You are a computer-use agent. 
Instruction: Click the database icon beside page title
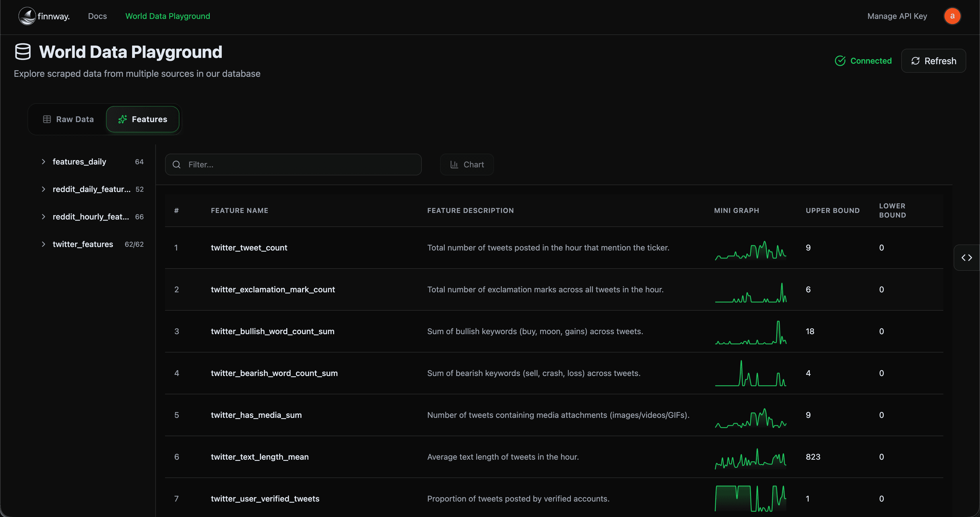pos(23,52)
